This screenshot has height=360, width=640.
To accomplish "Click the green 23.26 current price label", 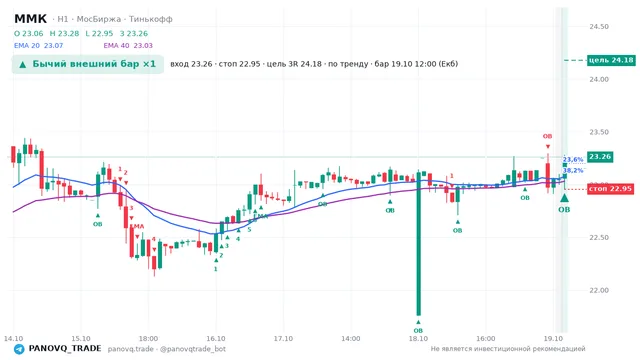I will (x=600, y=157).
